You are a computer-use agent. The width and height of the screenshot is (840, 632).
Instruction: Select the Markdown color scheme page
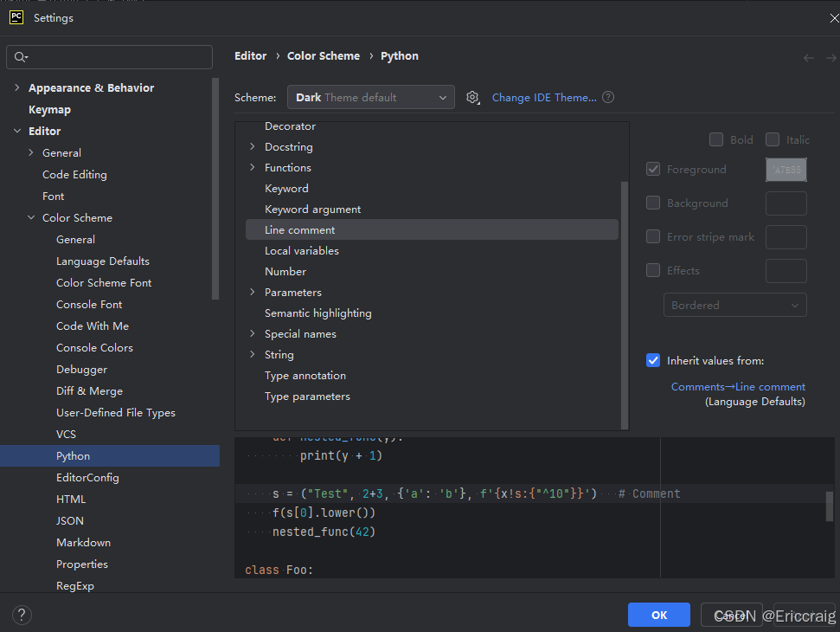pyautogui.click(x=84, y=542)
